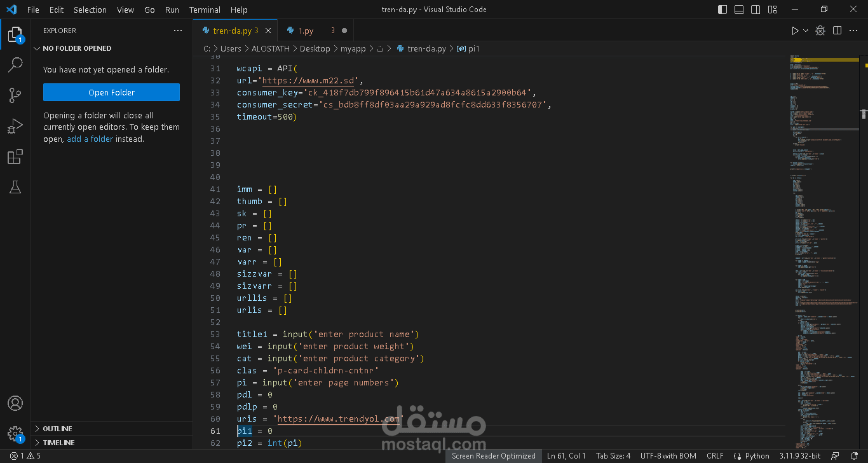Place cursor on 'imm = []' line
Viewport: 868px width, 463px height.
(x=257, y=189)
